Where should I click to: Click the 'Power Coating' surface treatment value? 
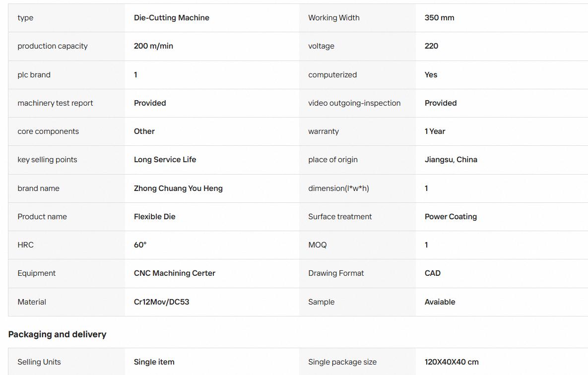(x=451, y=217)
